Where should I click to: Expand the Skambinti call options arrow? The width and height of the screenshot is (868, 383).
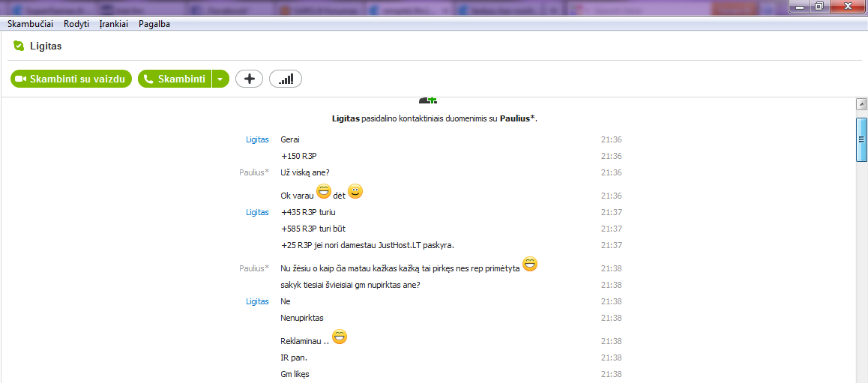click(x=221, y=79)
